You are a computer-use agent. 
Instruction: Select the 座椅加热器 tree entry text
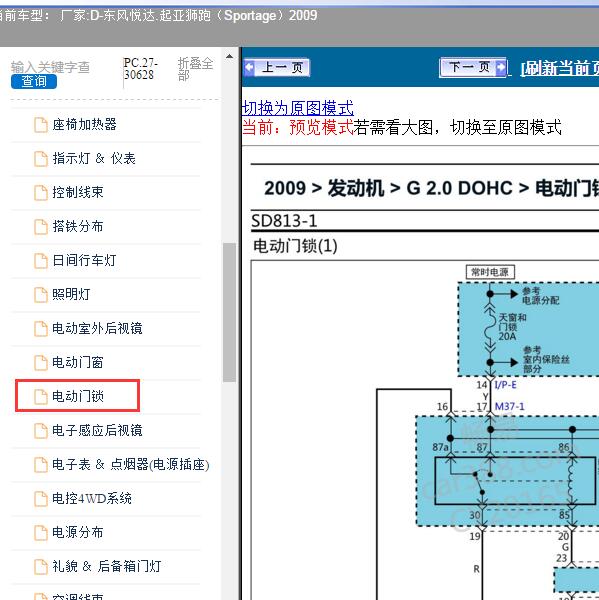click(x=84, y=124)
